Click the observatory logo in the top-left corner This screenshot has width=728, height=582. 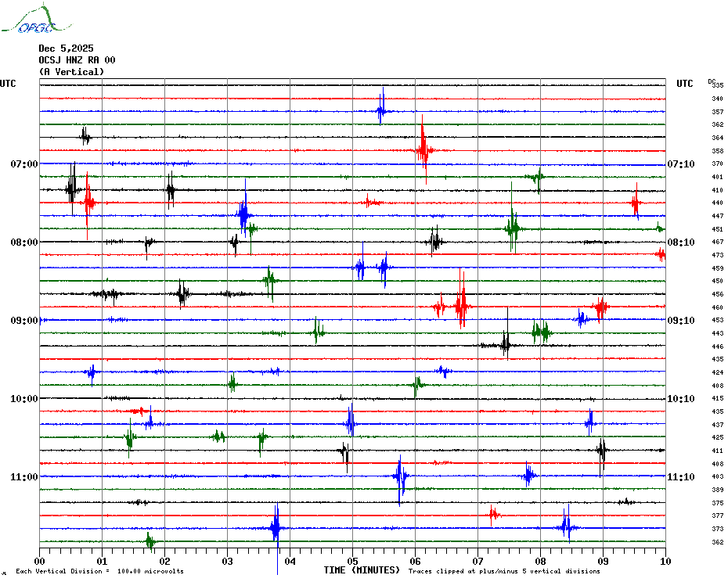pyautogui.click(x=29, y=20)
